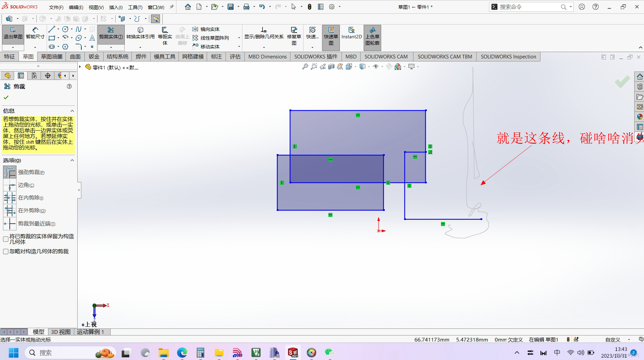Switch to the SOLIDWORKS CAM tab
Screen dimensions: 644x360
pyautogui.click(x=386, y=56)
